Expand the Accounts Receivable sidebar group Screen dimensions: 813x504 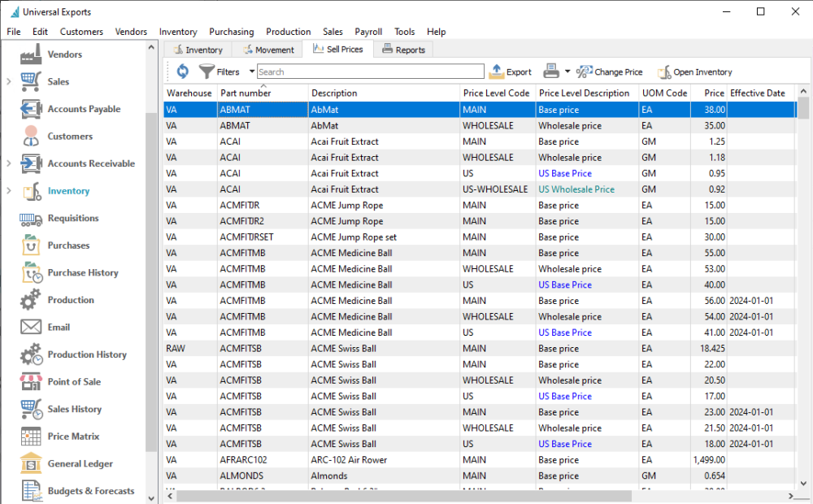coord(8,164)
